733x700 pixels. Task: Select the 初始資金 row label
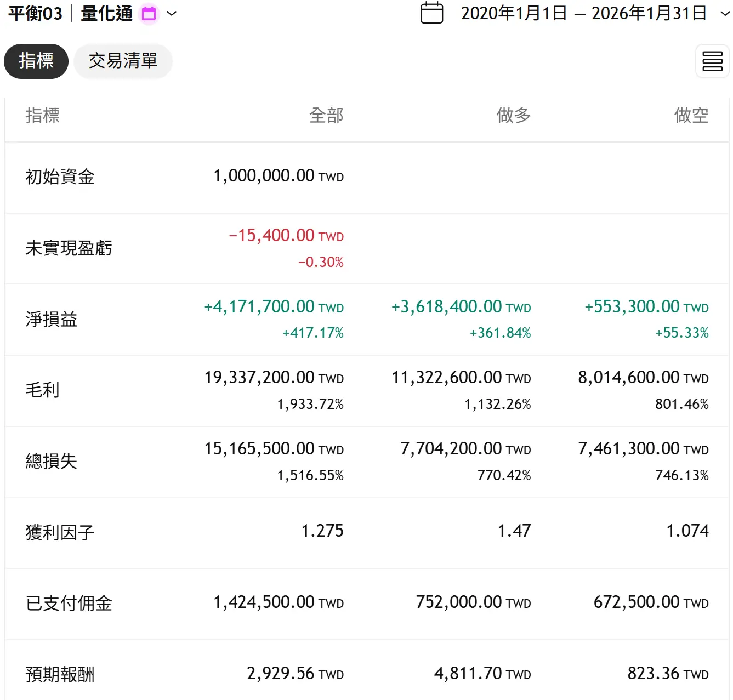point(60,177)
